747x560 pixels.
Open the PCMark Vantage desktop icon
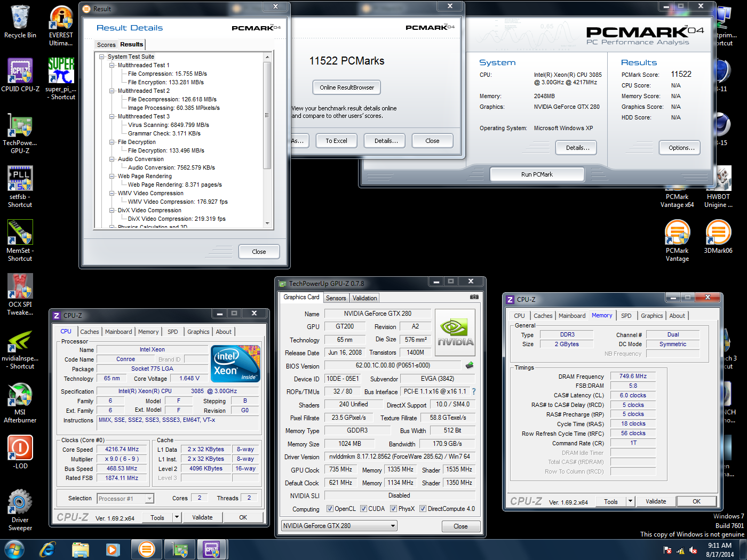pyautogui.click(x=677, y=241)
